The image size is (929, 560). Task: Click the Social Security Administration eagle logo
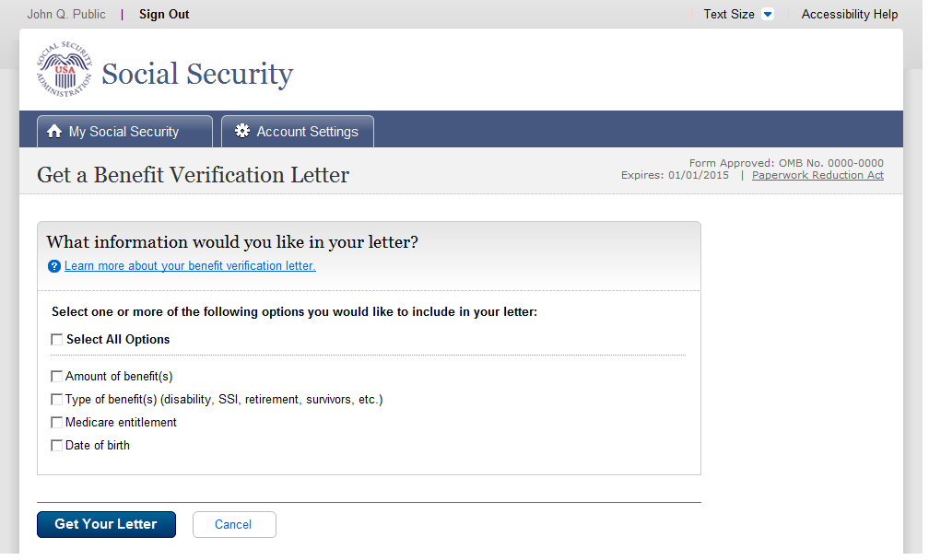coord(65,70)
